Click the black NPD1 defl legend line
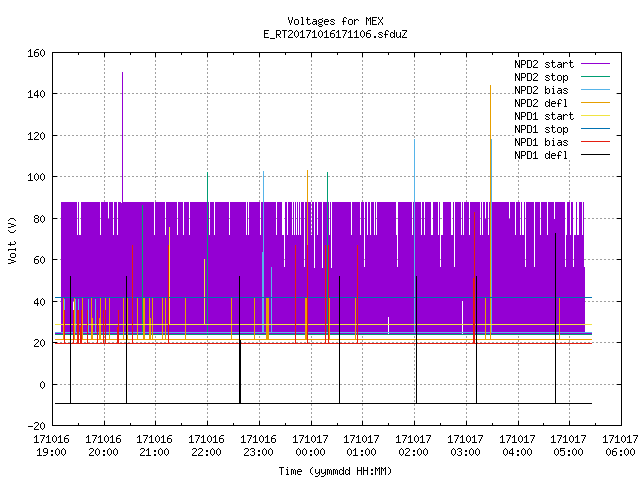The image size is (640, 480). click(x=596, y=155)
